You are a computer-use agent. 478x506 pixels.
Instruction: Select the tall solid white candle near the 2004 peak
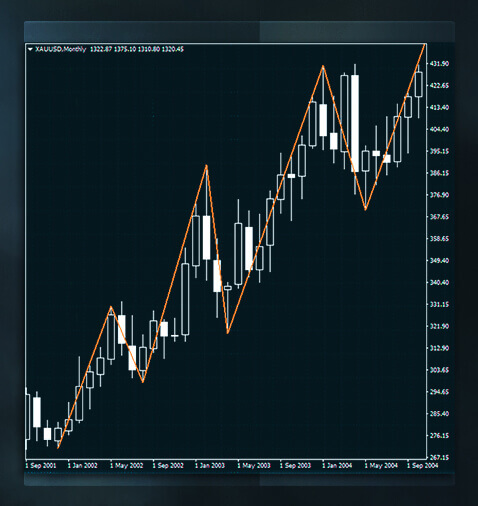[x=355, y=123]
